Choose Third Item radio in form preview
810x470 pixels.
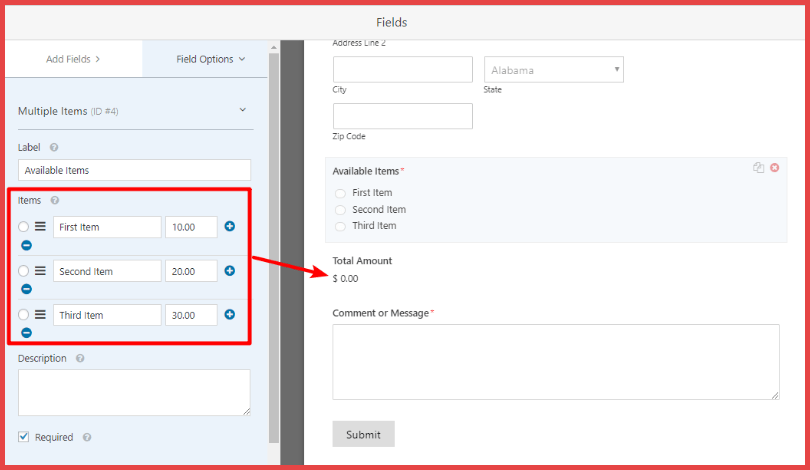click(341, 226)
